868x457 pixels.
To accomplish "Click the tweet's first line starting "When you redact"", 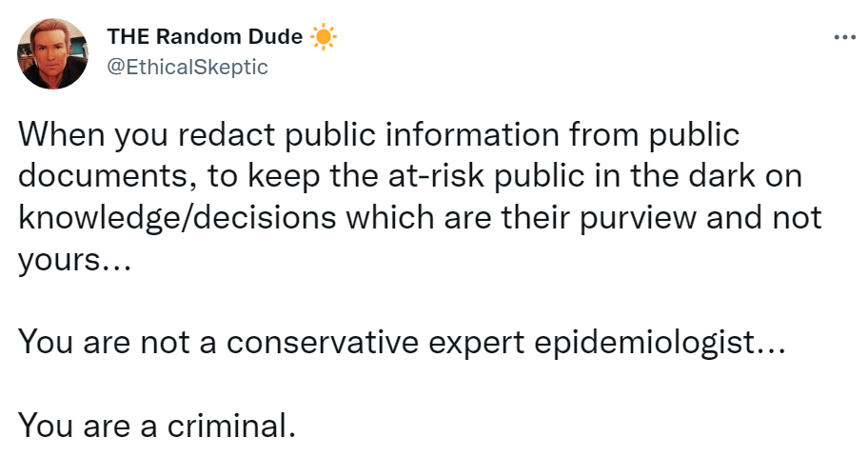I will [378, 136].
